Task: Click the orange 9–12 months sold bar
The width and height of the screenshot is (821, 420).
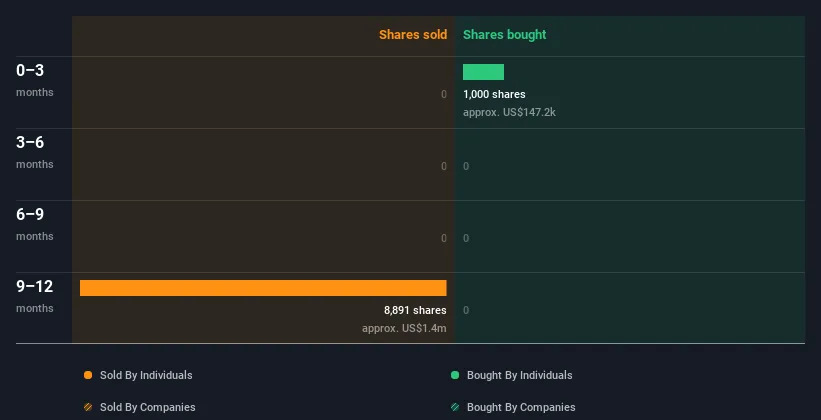Action: [x=263, y=288]
